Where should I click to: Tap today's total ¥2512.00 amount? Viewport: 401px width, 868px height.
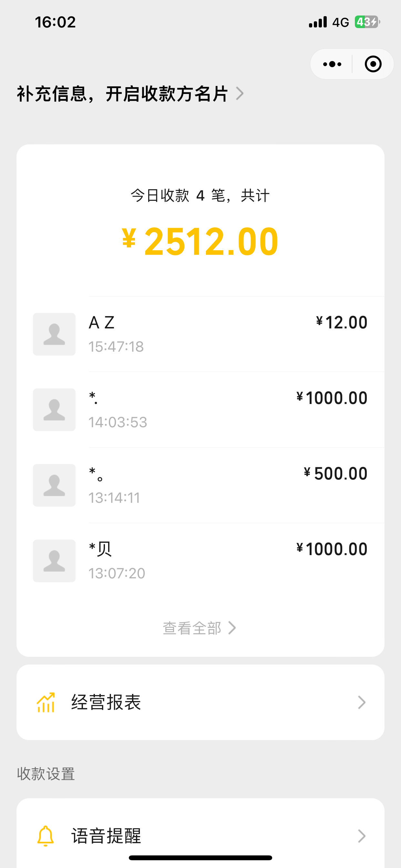click(x=200, y=241)
